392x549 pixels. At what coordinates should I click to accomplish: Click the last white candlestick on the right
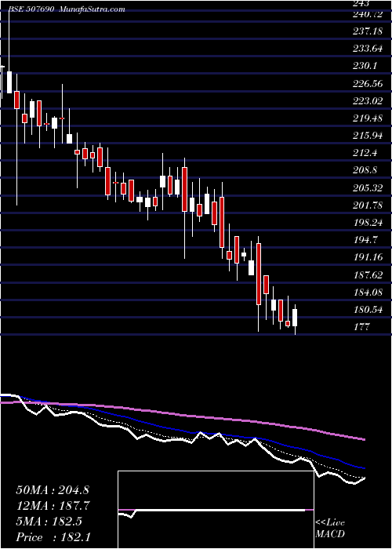coord(295,318)
